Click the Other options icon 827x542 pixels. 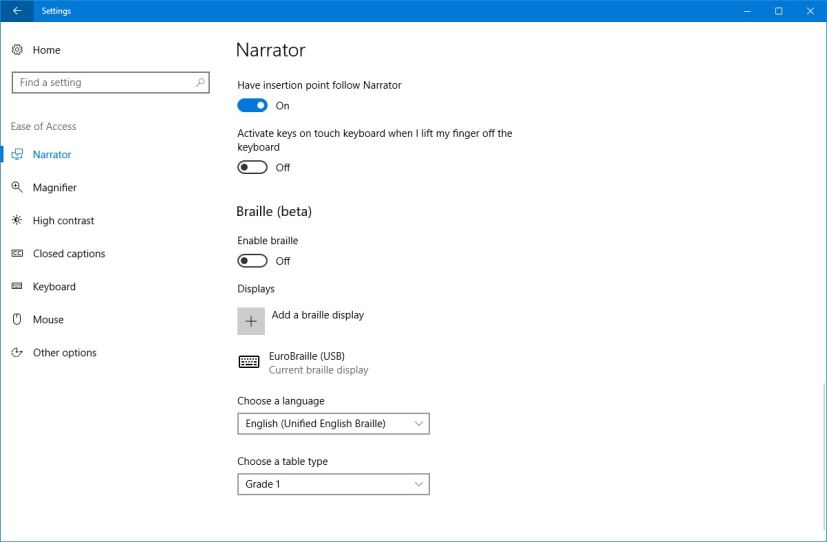click(x=17, y=352)
